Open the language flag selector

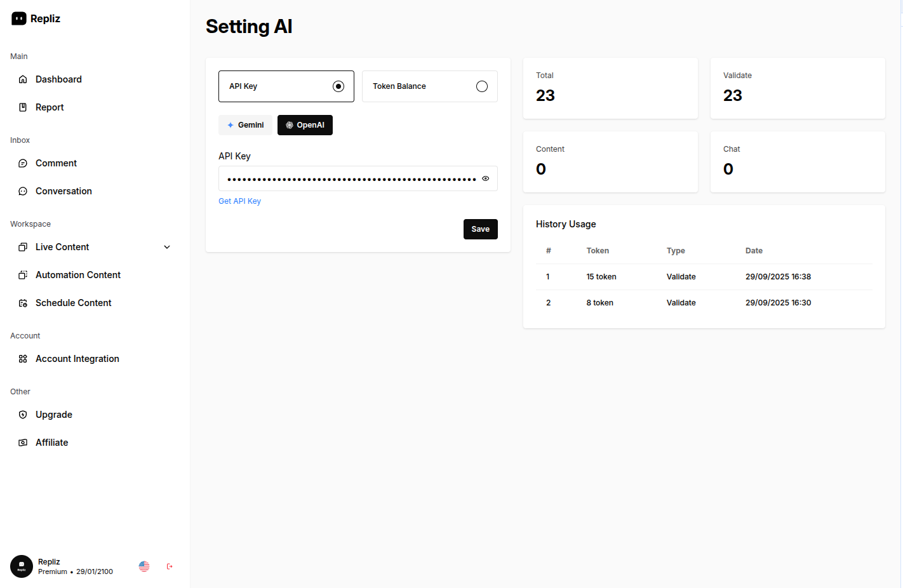144,566
